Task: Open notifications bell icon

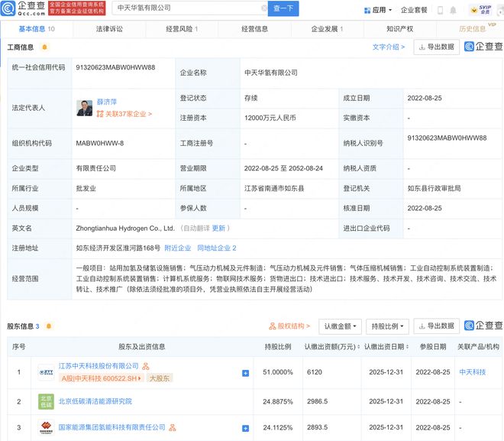Action: pyautogui.click(x=453, y=10)
